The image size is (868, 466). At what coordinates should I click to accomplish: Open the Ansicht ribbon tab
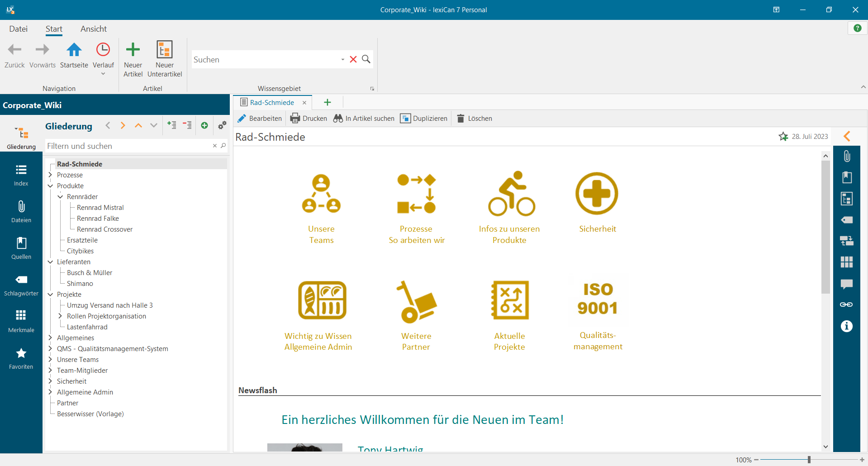(93, 29)
